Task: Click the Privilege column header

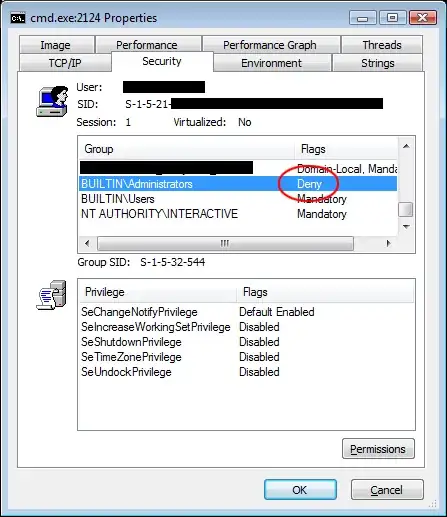Action: click(158, 292)
